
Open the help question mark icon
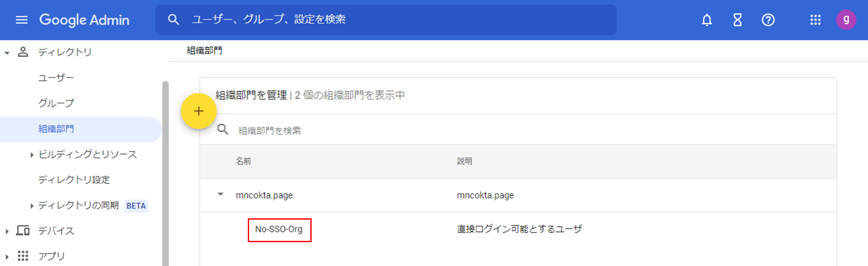click(768, 20)
